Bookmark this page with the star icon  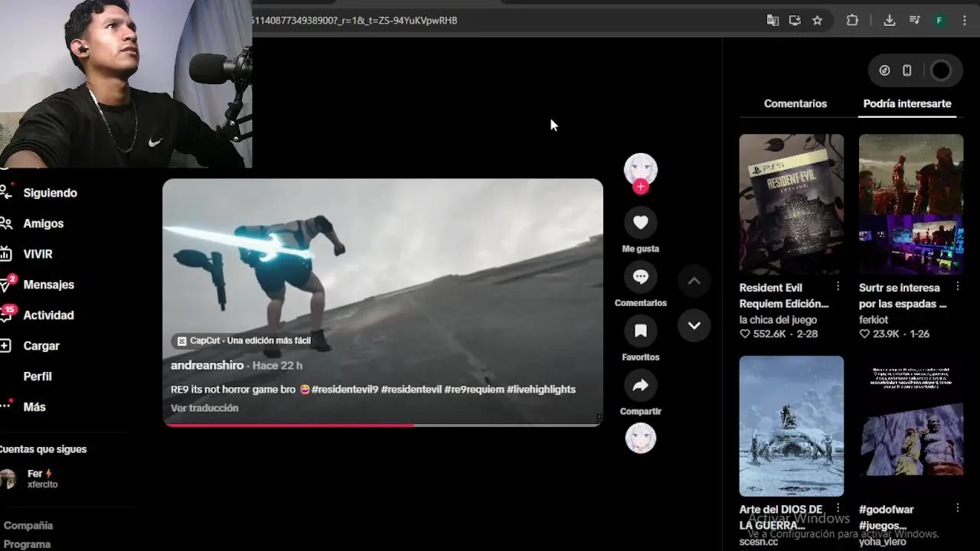(x=817, y=21)
